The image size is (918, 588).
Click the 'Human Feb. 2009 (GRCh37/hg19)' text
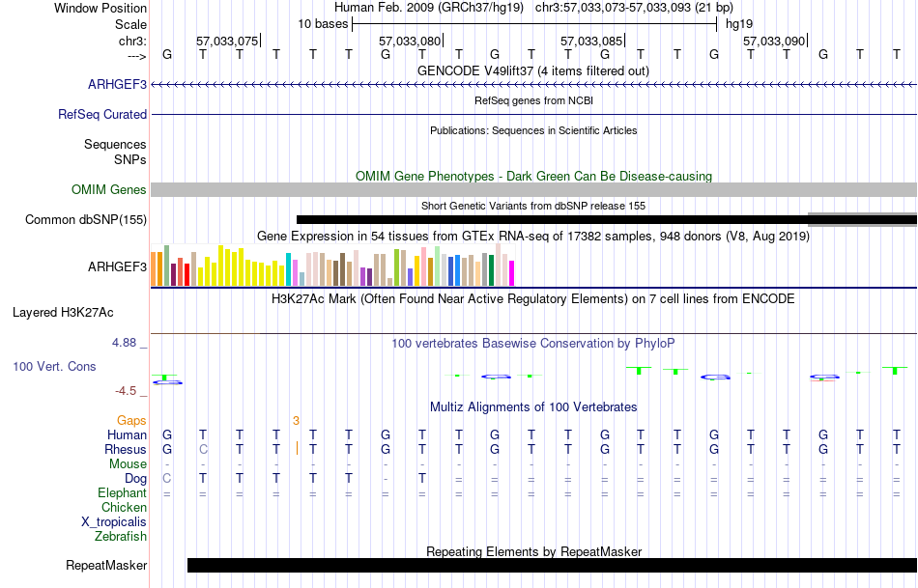coord(429,8)
